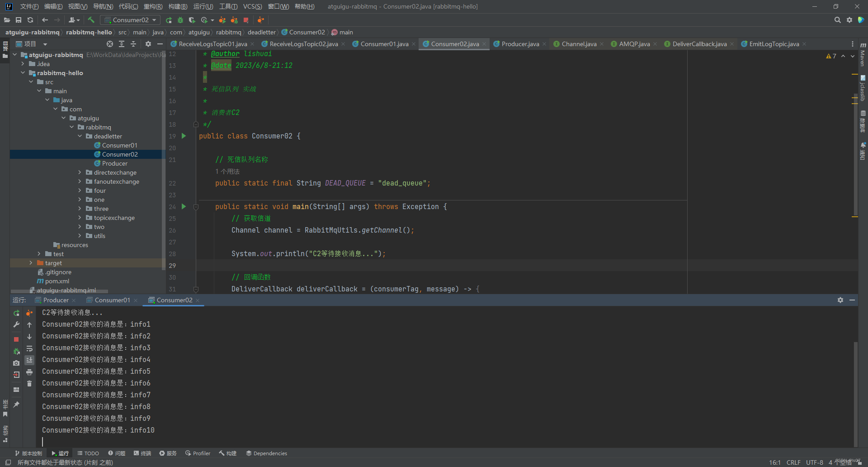Switch to DeliverCallback.java editor tab

[x=699, y=44]
